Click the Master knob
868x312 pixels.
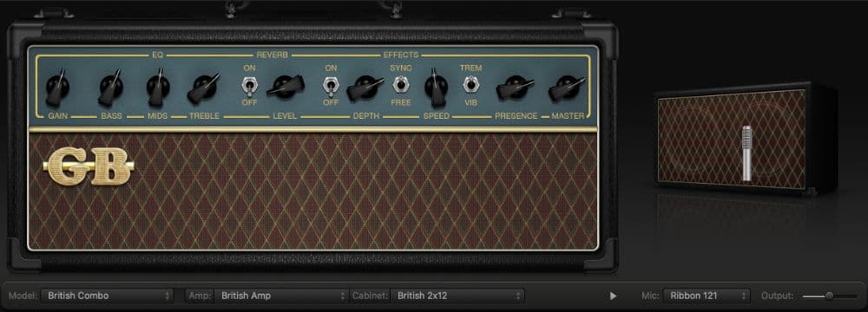[x=567, y=88]
